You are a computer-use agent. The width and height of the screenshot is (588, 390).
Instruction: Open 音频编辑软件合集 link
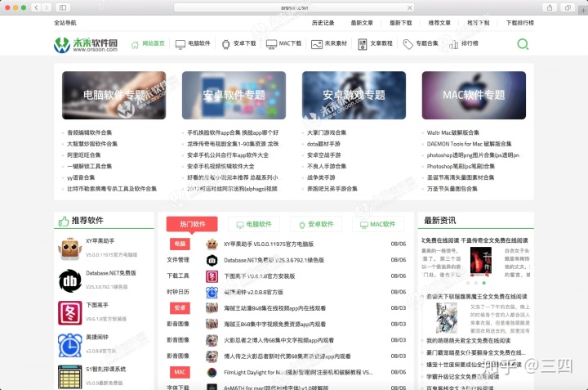point(89,132)
